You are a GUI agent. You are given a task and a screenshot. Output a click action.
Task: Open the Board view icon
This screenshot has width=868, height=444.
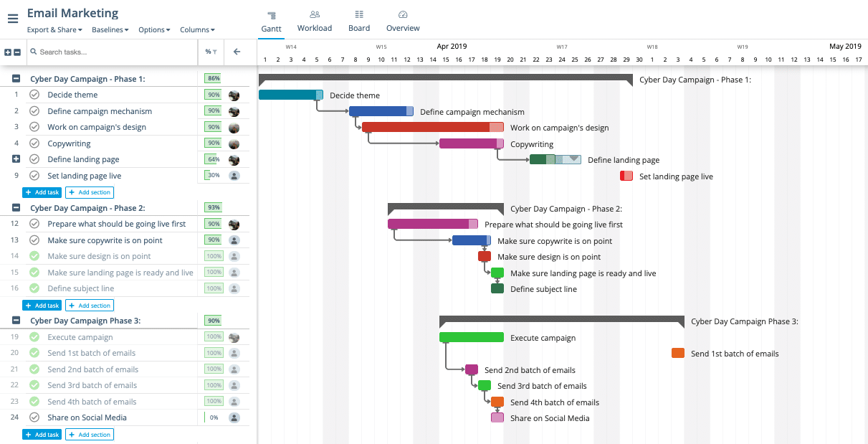click(358, 20)
